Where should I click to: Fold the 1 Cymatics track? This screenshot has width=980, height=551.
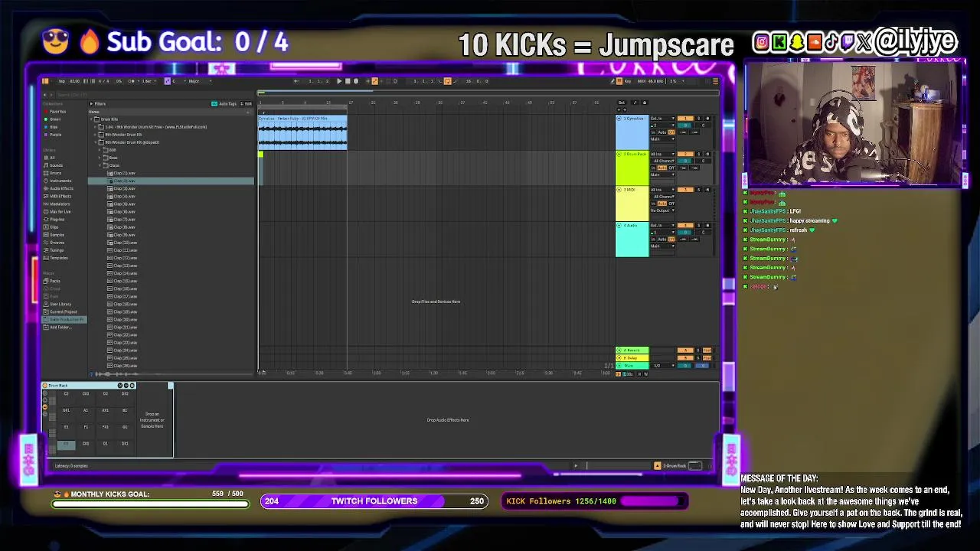619,119
